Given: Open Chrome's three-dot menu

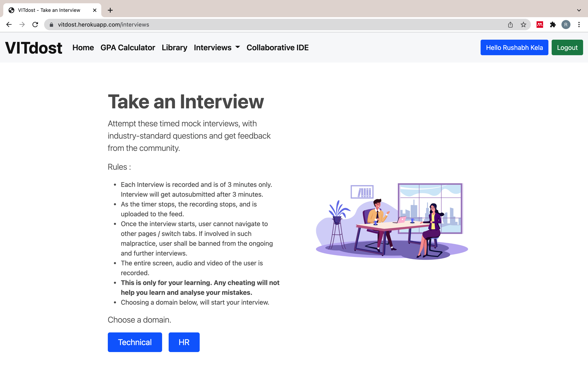Looking at the screenshot, I should point(579,25).
